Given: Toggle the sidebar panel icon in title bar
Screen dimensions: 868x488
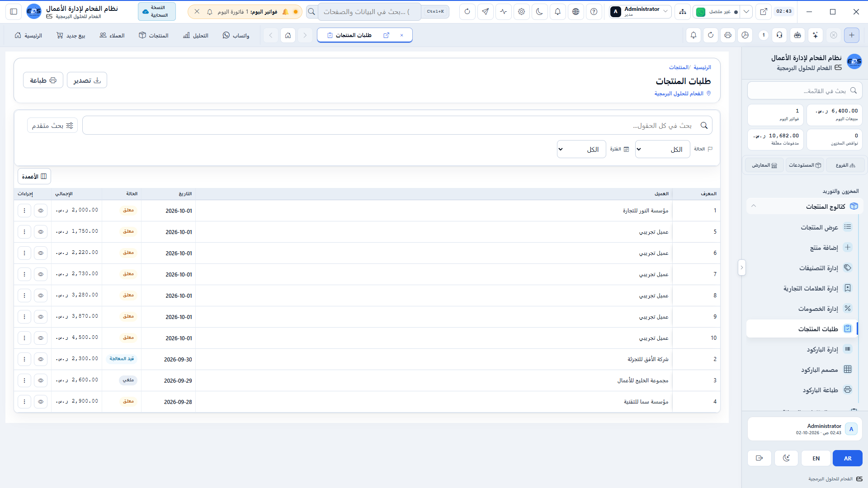Looking at the screenshot, I should pos(14,12).
